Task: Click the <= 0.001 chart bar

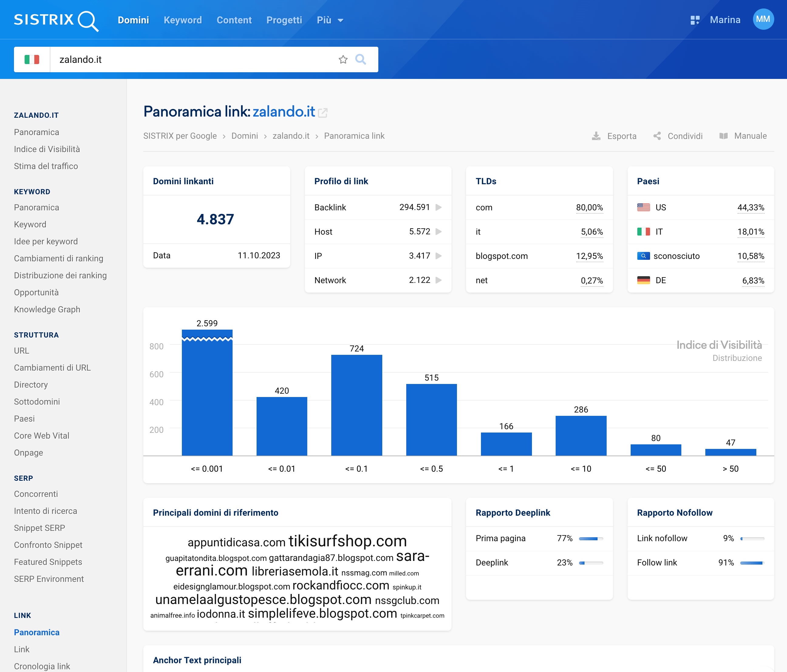Action: tap(207, 392)
